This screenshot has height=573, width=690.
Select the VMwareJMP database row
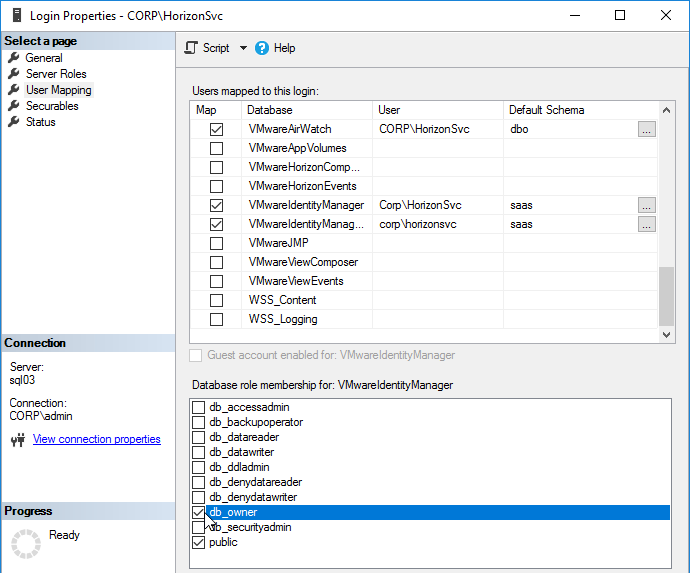click(424, 243)
